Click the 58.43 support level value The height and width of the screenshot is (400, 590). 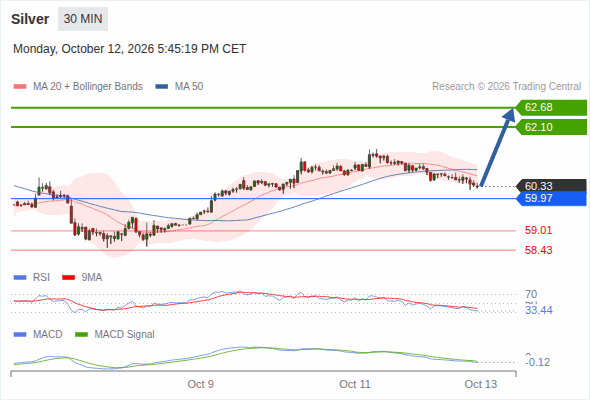point(538,250)
